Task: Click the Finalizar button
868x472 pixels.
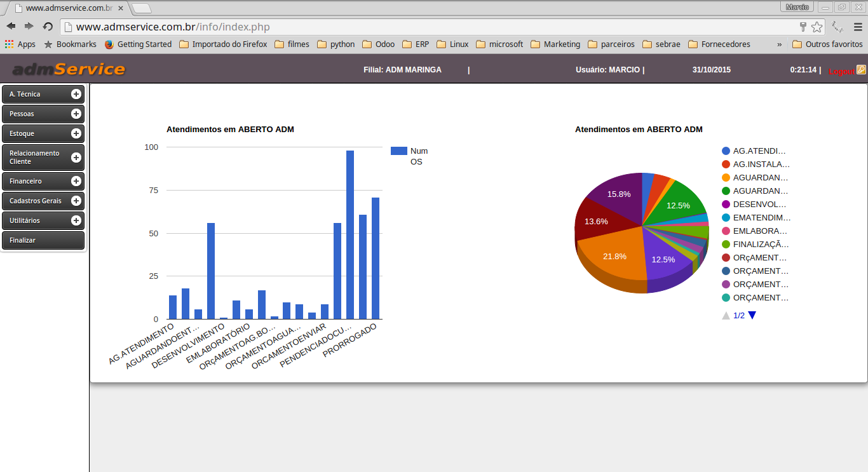Action: pyautogui.click(x=43, y=240)
